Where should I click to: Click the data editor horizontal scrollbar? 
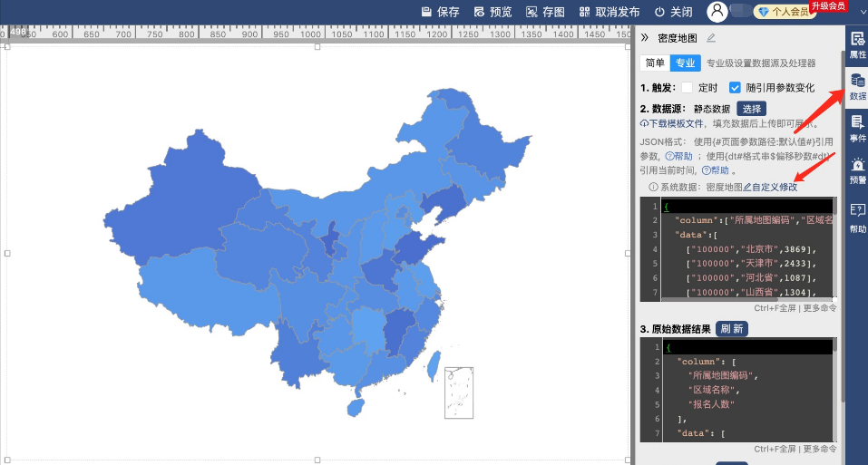(719, 299)
